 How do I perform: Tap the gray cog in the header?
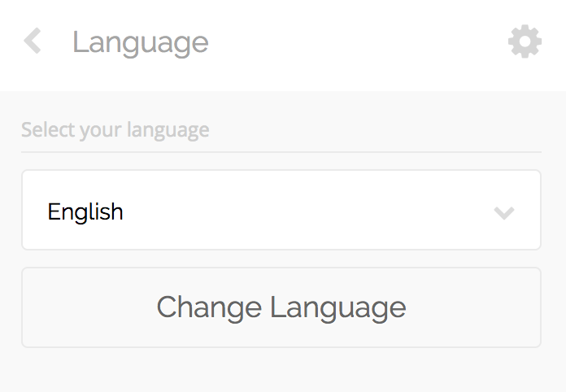525,41
